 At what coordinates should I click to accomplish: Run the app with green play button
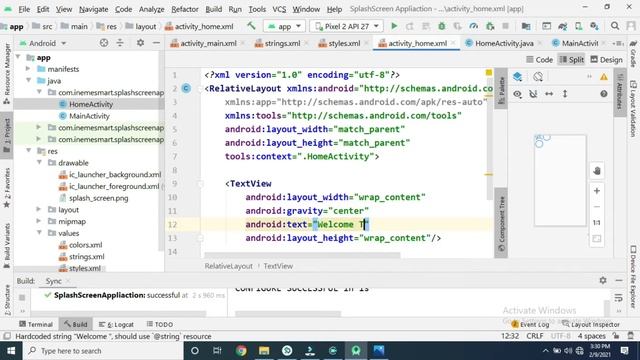394,26
